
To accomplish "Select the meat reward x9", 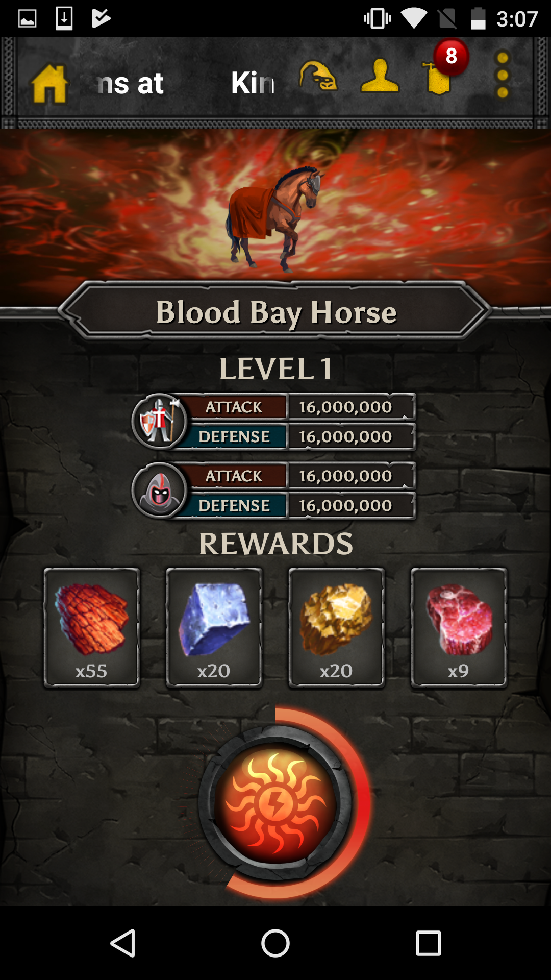I will pyautogui.click(x=459, y=628).
